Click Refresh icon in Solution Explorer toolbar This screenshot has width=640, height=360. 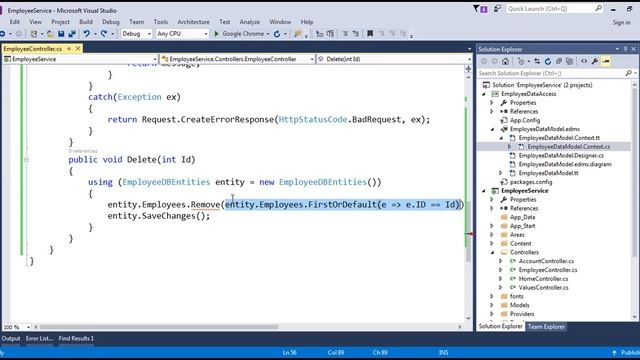point(548,61)
